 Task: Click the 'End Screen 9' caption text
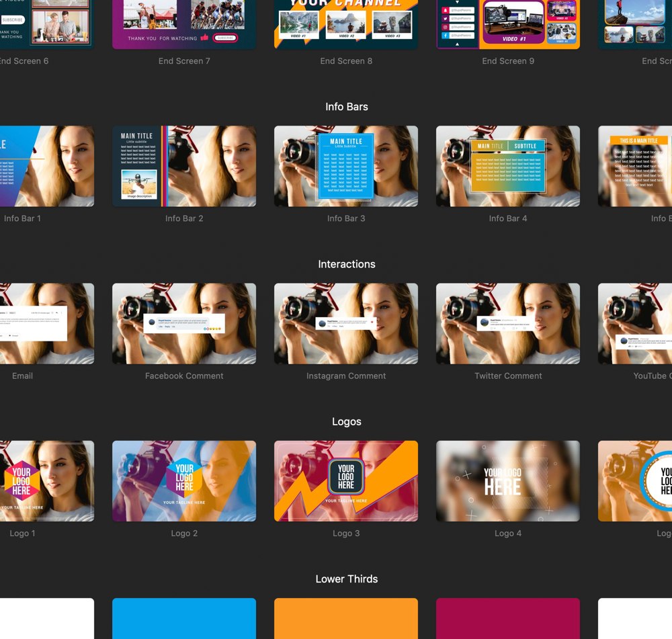coord(508,61)
